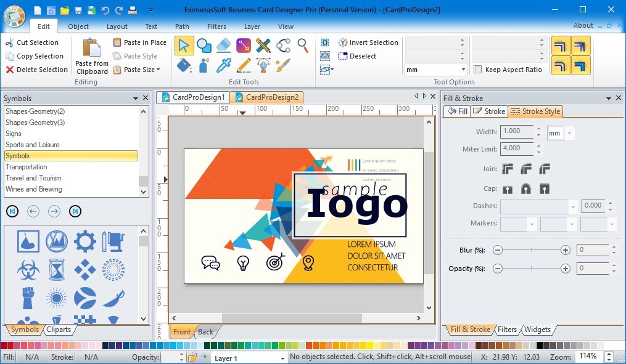Select the Spray can tool
Viewport: 626px width, 364px height.
204,65
